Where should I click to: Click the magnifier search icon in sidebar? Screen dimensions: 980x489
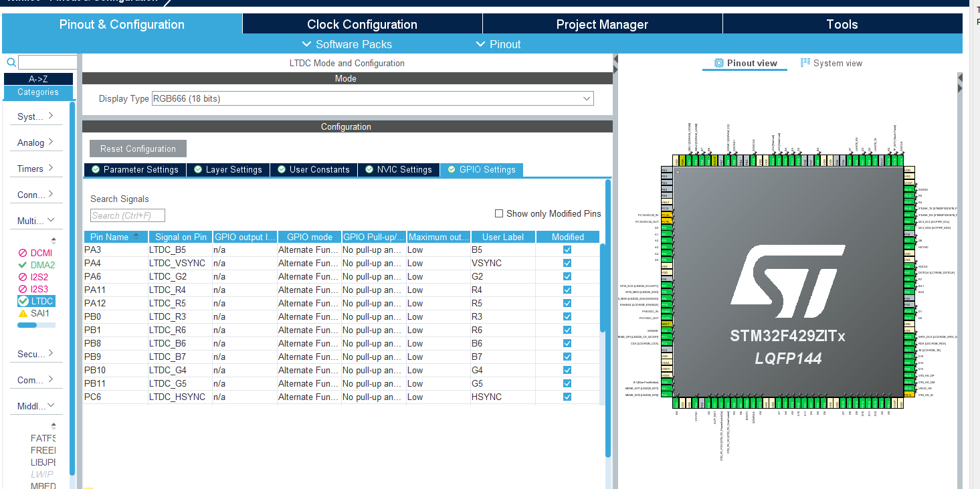pos(11,62)
